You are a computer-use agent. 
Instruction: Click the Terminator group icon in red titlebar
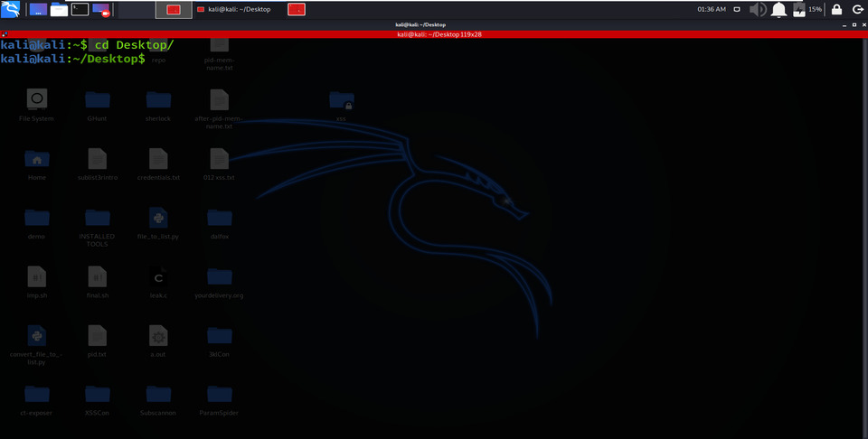click(5, 34)
